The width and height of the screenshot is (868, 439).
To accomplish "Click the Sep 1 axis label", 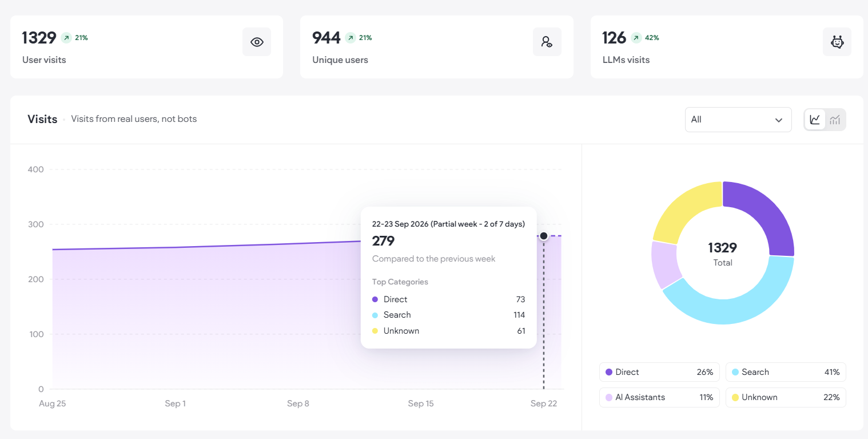I will (175, 404).
